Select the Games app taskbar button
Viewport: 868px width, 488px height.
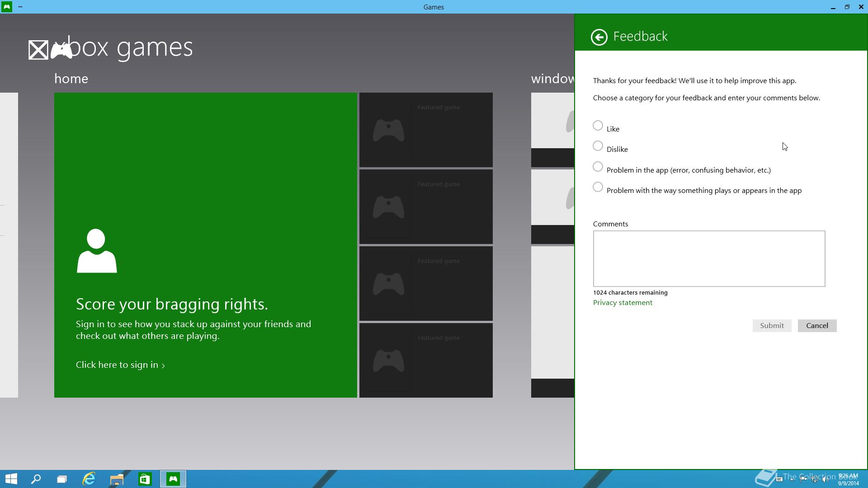(x=173, y=479)
